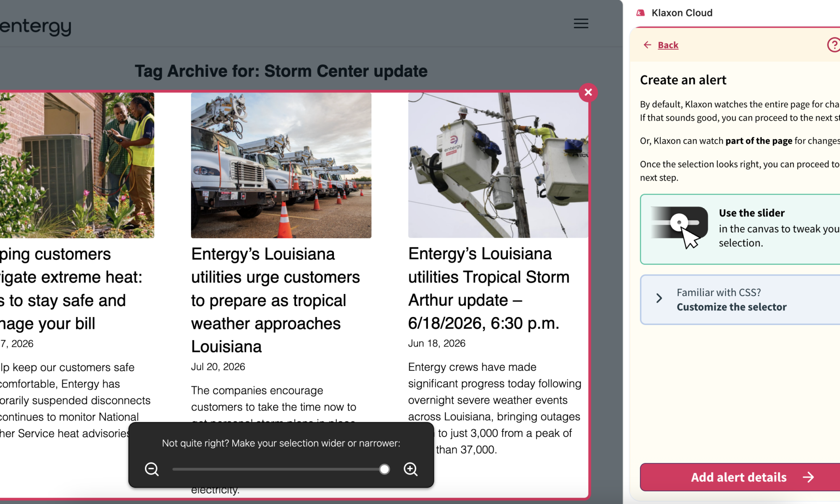Click the Klaxon Cloud logo icon
Viewport: 840px width, 504px height.
(x=640, y=13)
